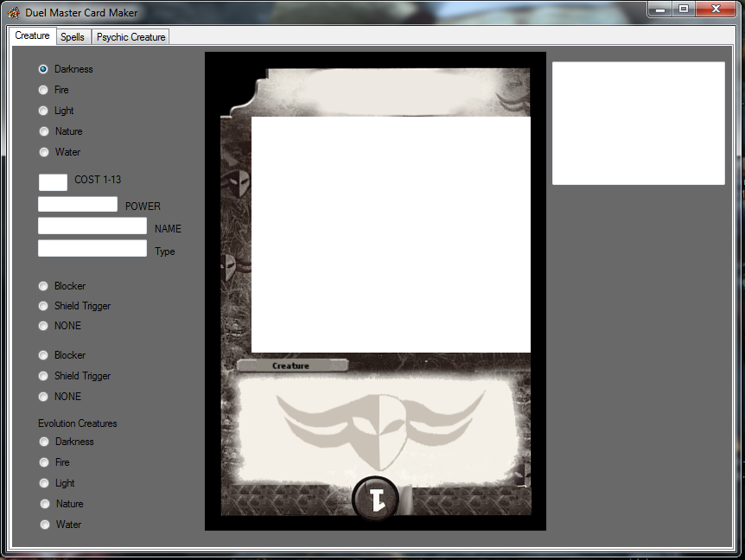Choose Blocker in the first ability group
This screenshot has height=560, width=745.
click(x=43, y=286)
